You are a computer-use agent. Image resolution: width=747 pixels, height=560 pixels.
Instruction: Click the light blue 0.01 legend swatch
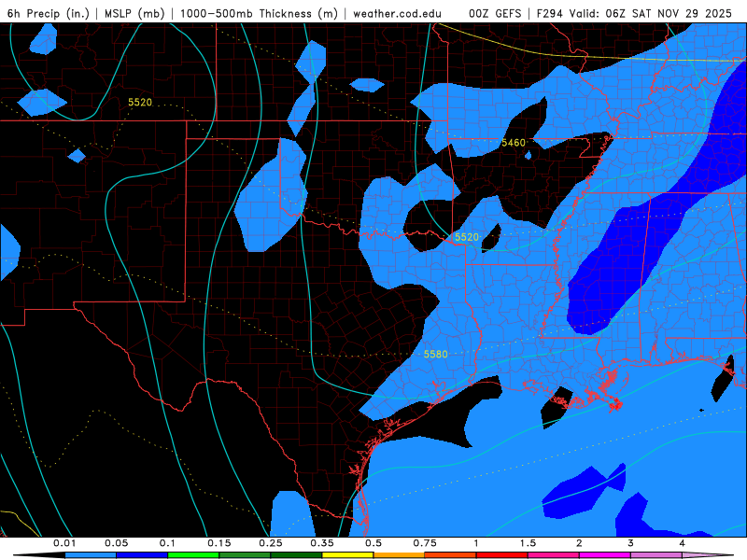tap(91, 555)
